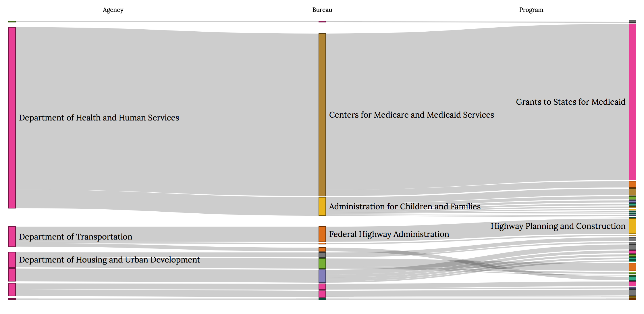Click the green bureau bar below Federal Highway
644x314 pixels.
[x=322, y=263]
